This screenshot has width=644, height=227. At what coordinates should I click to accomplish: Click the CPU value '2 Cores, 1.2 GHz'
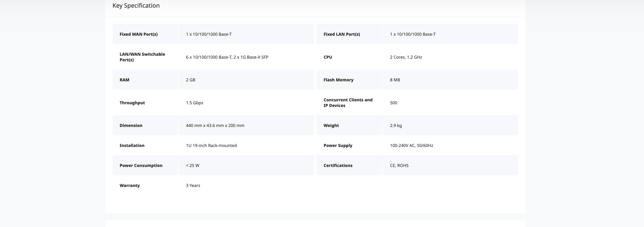click(406, 57)
